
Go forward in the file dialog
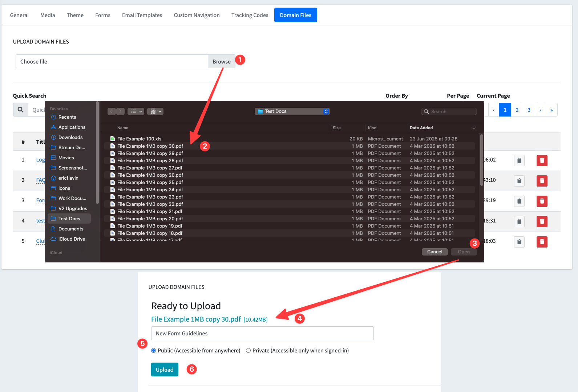point(120,111)
